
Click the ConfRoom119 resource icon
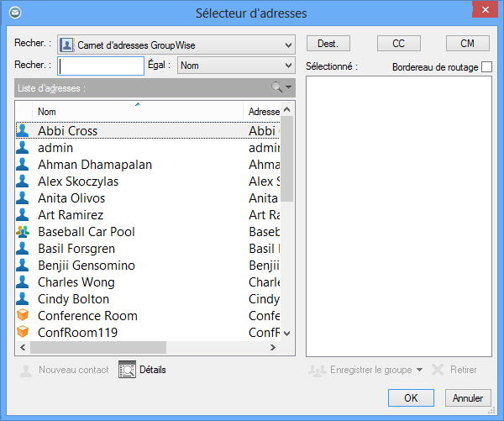[x=23, y=333]
